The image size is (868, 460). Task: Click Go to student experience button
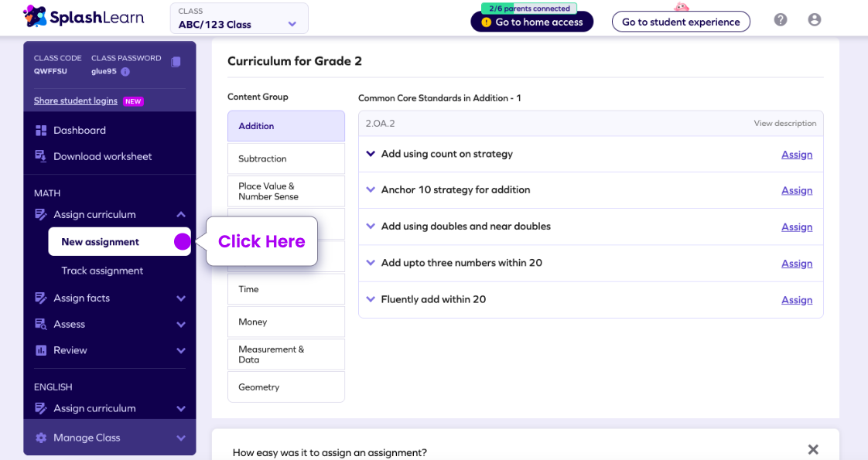click(x=681, y=22)
